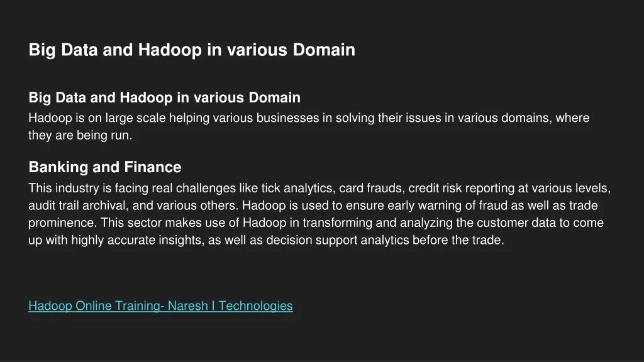
Task: Open the Hadoop Online Training link
Action: point(160,306)
